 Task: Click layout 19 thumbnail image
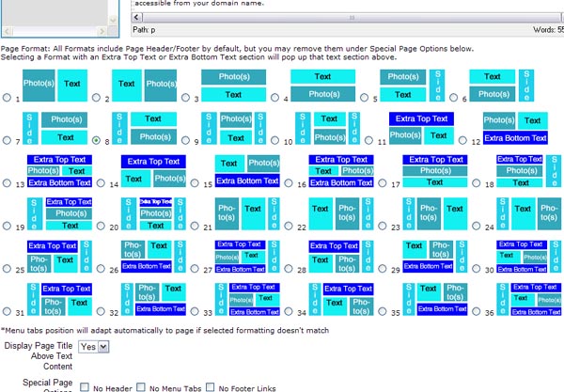59,213
